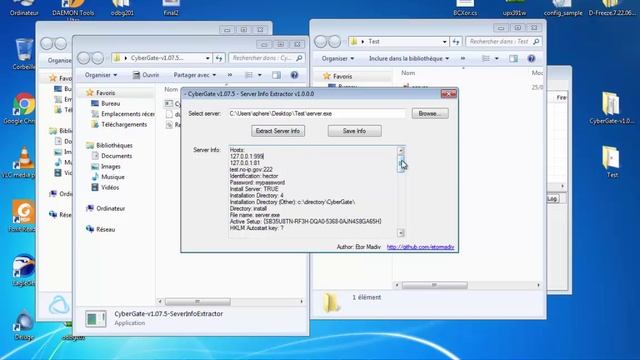The width and height of the screenshot is (640, 360).
Task: Select the test.no-ip.gov:222 host line
Action: [251, 169]
